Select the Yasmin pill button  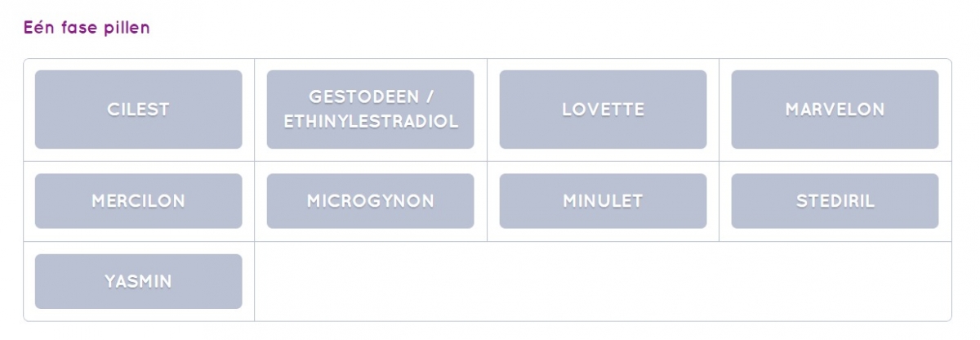click(x=138, y=281)
